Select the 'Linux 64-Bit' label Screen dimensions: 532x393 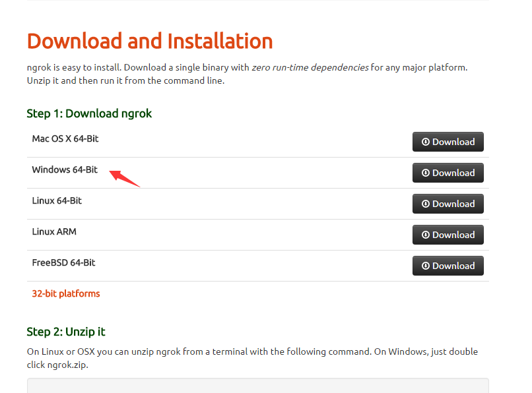57,200
